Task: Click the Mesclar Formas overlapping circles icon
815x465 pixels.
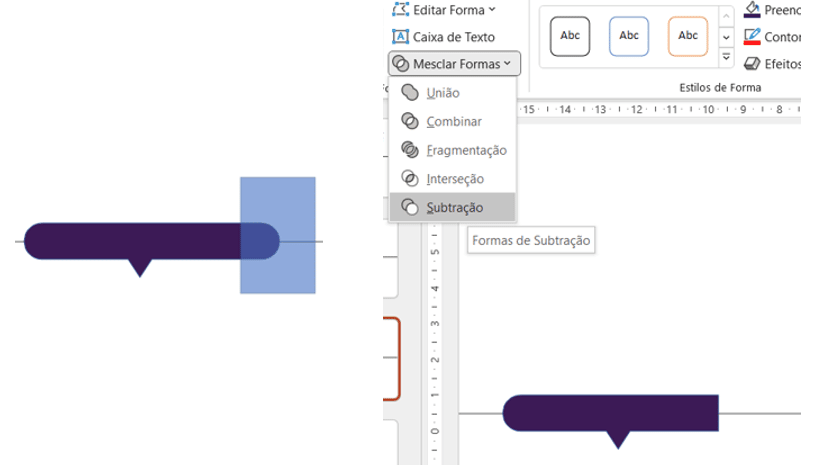Action: (x=400, y=64)
